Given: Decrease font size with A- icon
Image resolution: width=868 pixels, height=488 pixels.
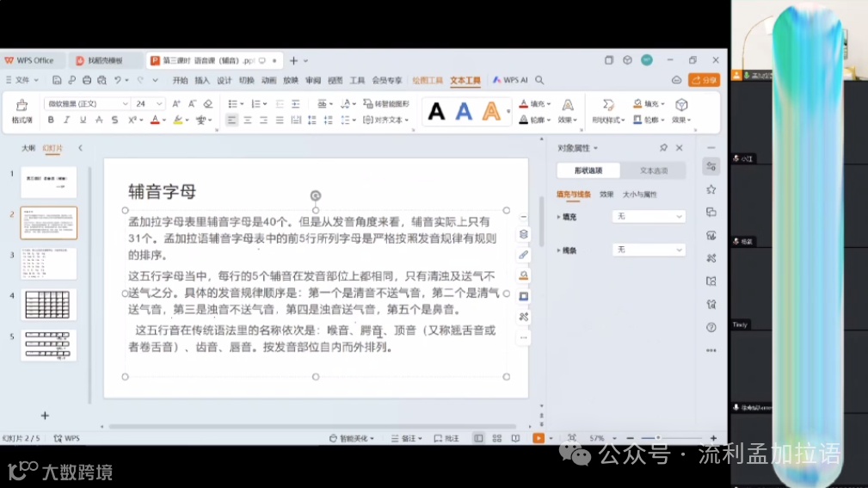Looking at the screenshot, I should pos(192,103).
